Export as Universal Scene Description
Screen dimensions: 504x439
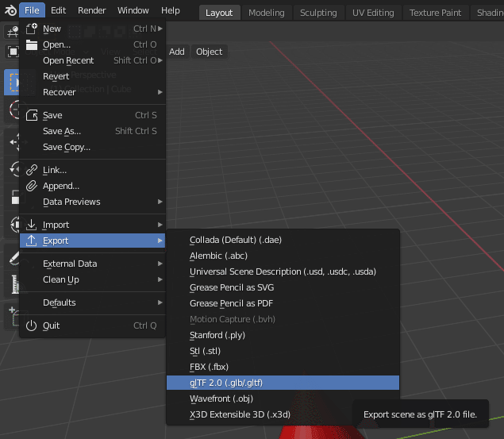[x=283, y=271]
